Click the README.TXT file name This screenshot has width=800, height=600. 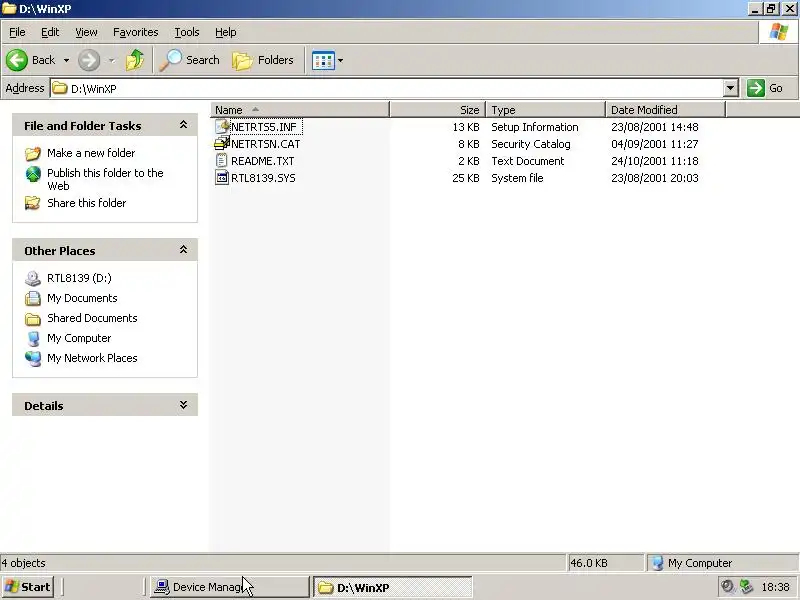tap(263, 161)
